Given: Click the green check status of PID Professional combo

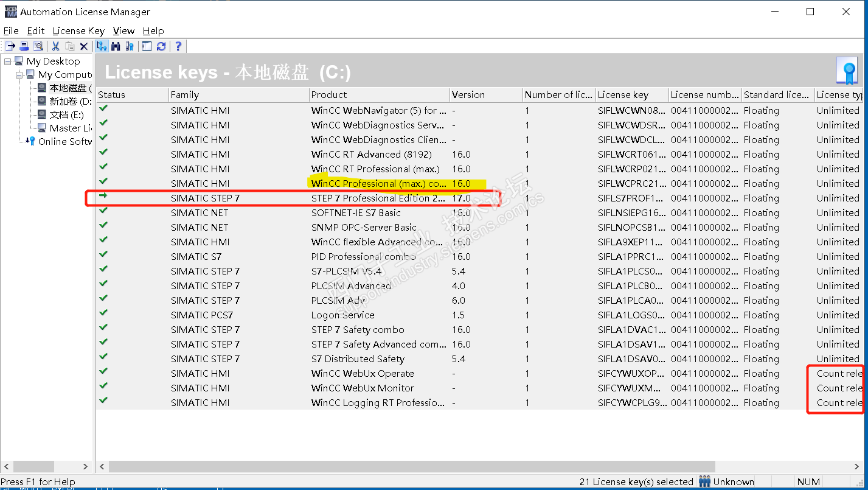Looking at the screenshot, I should point(103,254).
